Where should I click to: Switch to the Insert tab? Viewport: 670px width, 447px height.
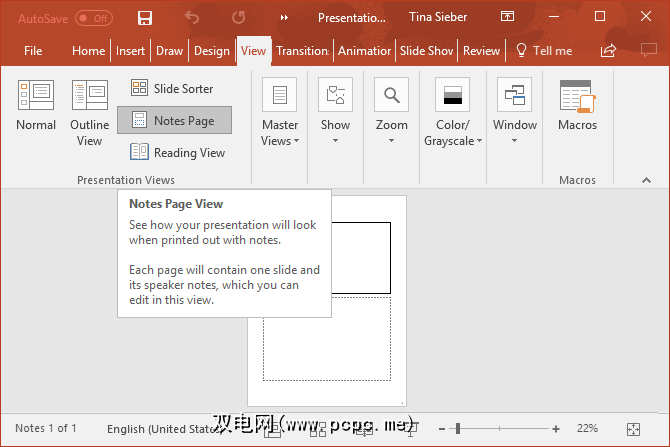[x=130, y=51]
